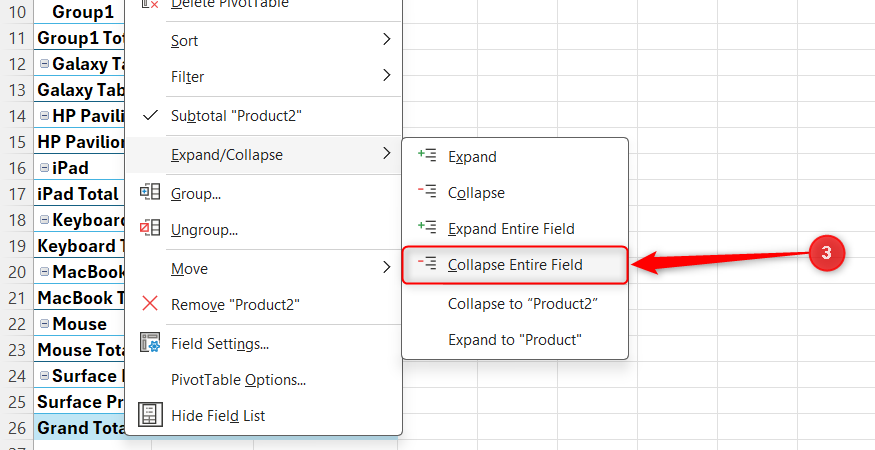The height and width of the screenshot is (450, 875).
Task: Click the Field Settings gear icon
Action: coord(150,343)
